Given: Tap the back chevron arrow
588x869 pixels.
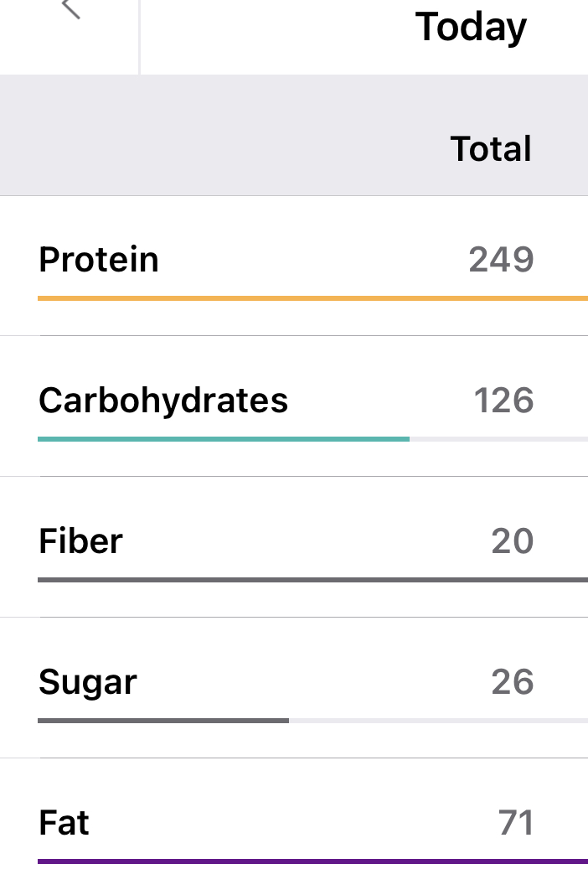Looking at the screenshot, I should click(72, 8).
